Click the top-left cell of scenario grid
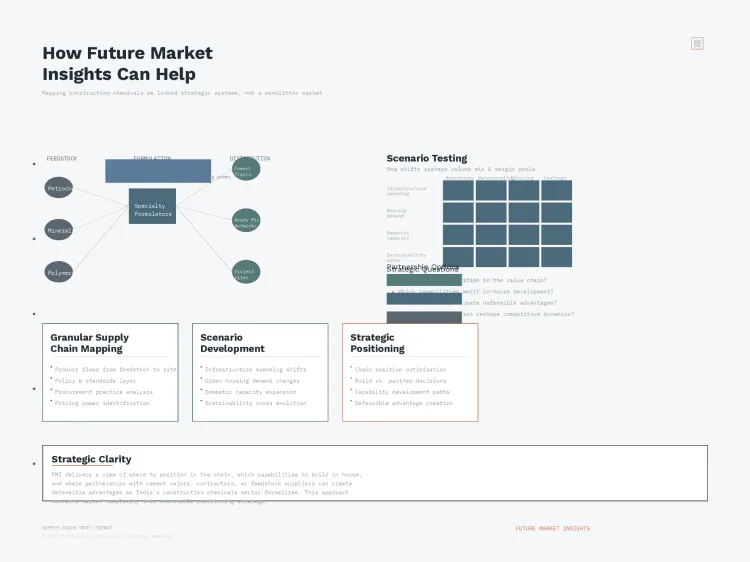 458,190
